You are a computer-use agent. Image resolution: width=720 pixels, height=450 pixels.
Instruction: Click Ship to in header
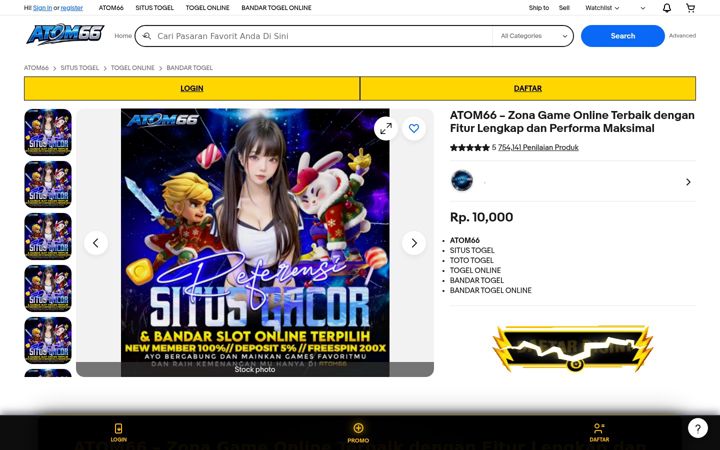click(x=539, y=8)
